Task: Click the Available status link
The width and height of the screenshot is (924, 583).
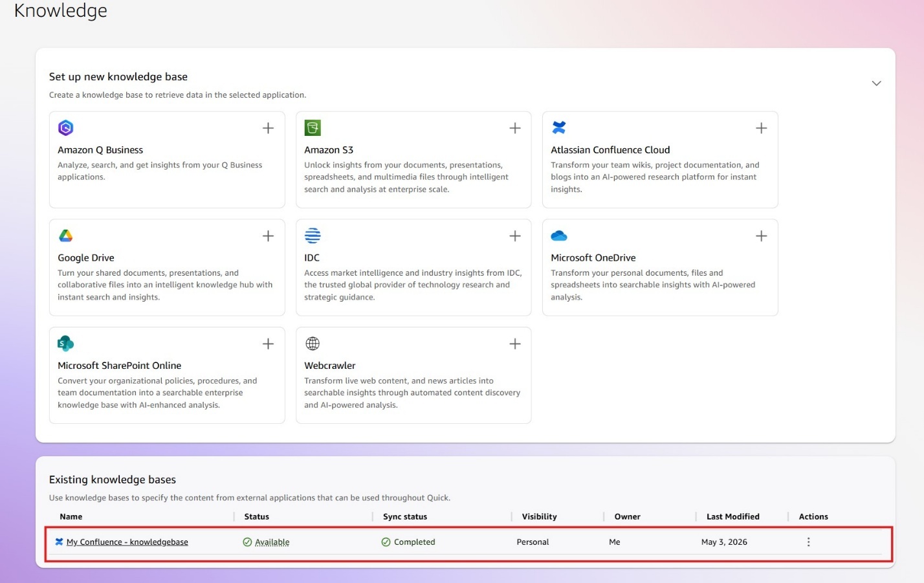Action: pyautogui.click(x=272, y=542)
